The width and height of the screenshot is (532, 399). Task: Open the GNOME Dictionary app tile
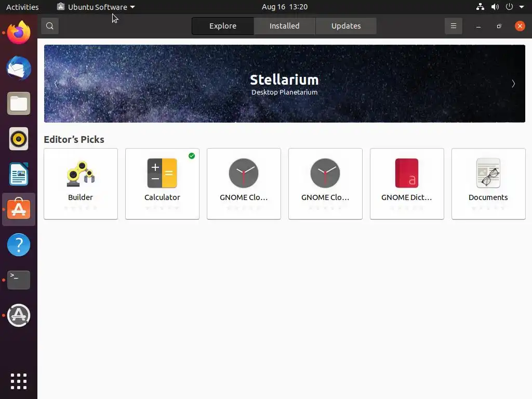click(x=407, y=184)
